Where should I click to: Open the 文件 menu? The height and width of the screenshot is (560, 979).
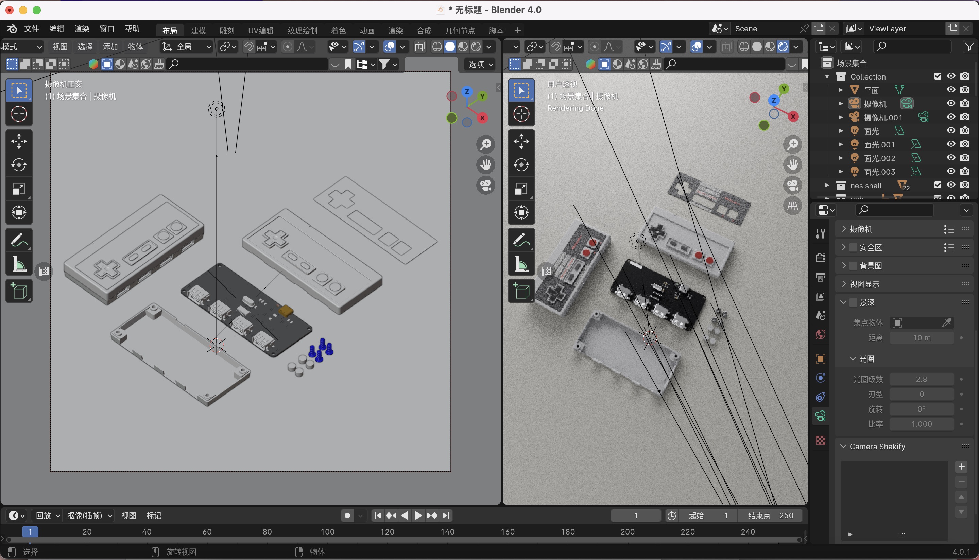pyautogui.click(x=32, y=29)
